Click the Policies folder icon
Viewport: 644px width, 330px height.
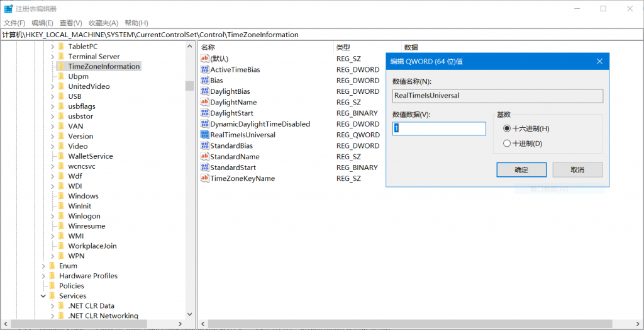pyautogui.click(x=52, y=286)
